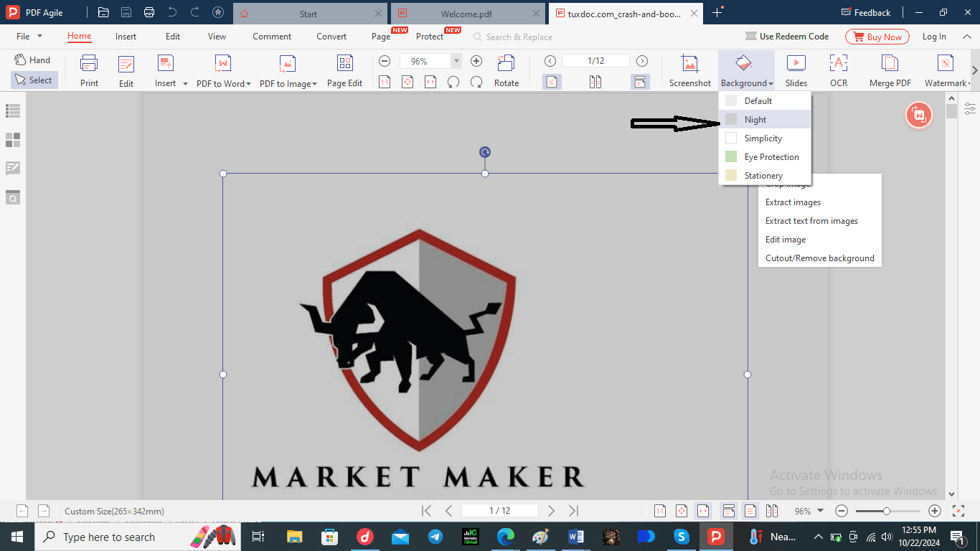Image resolution: width=980 pixels, height=551 pixels.
Task: Click the home circle icon in the title bar
Action: click(x=218, y=12)
